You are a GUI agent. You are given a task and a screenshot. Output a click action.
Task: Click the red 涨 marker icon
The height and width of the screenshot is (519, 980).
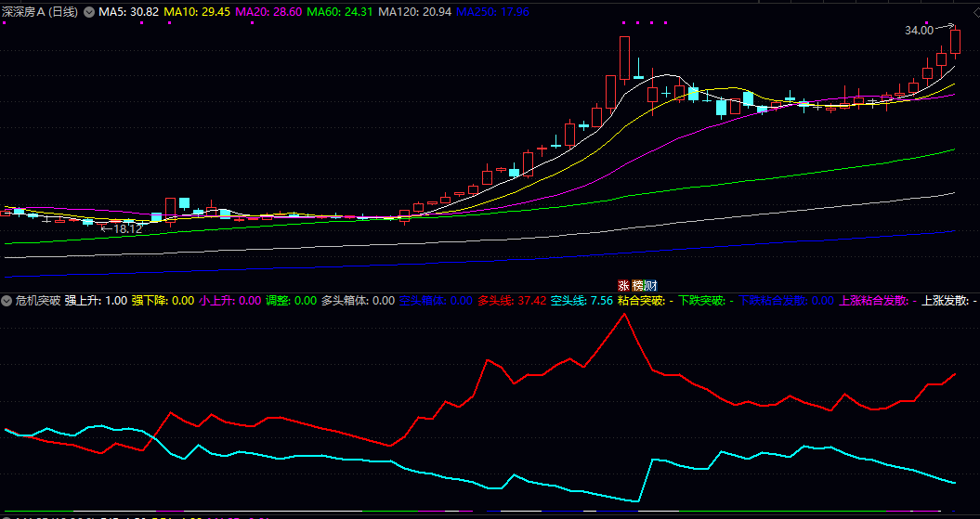click(x=624, y=285)
